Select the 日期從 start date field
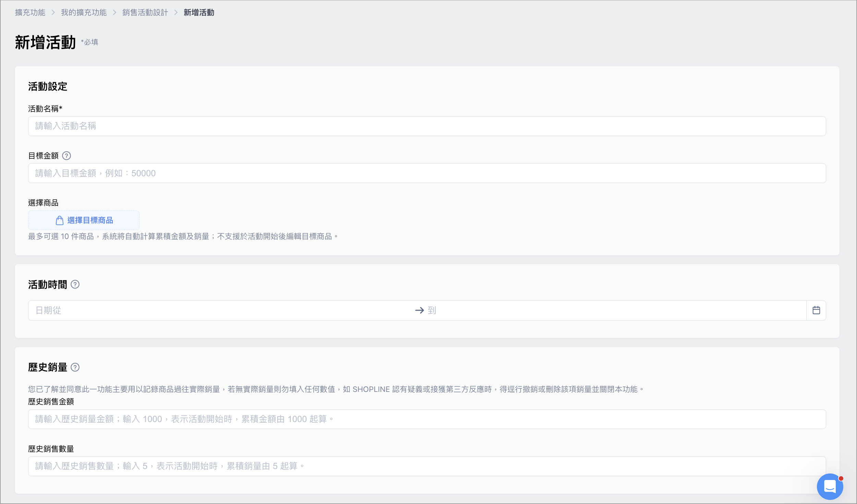Viewport: 857px width, 504px height. coord(221,310)
